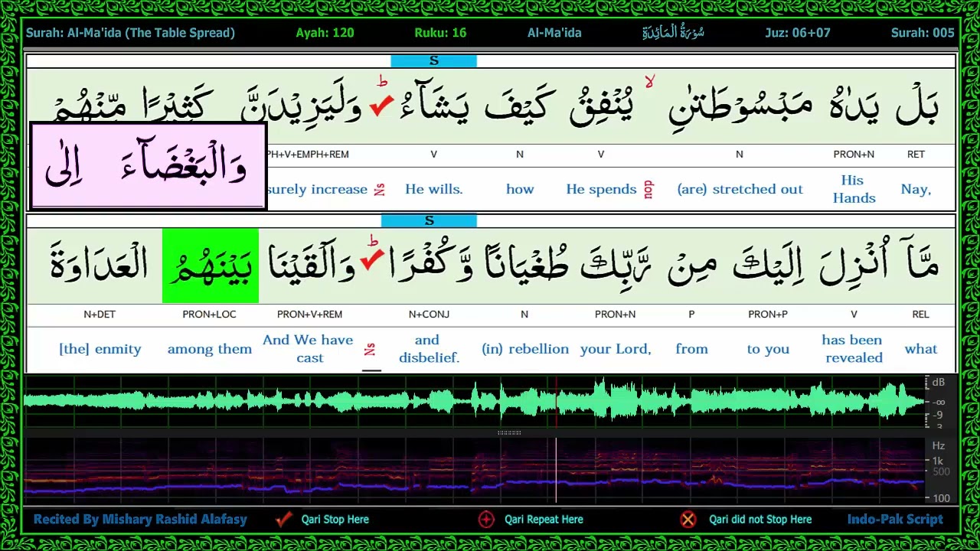Click the 'N+CONJ' grammar tag
Screen dimensions: 980x551
click(x=429, y=315)
